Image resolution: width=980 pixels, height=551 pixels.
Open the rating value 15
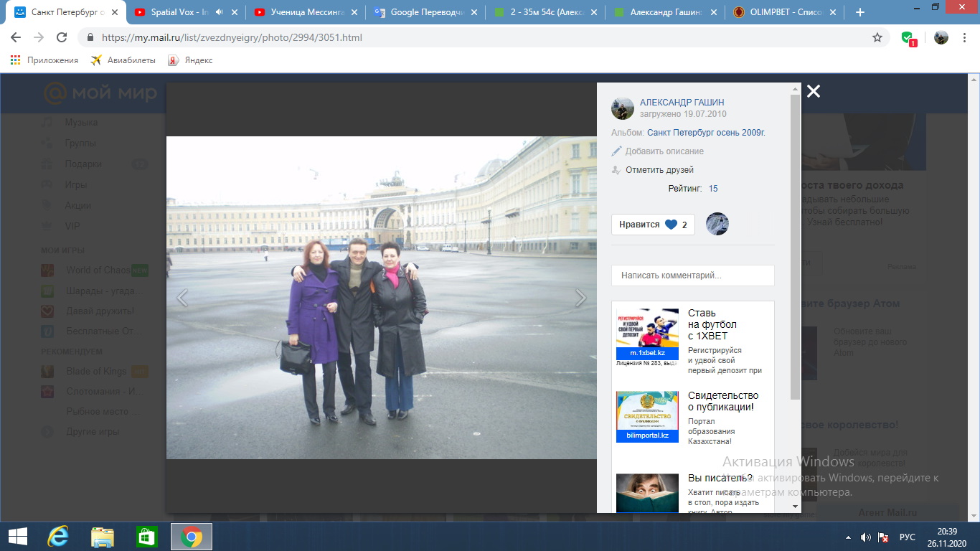(713, 189)
